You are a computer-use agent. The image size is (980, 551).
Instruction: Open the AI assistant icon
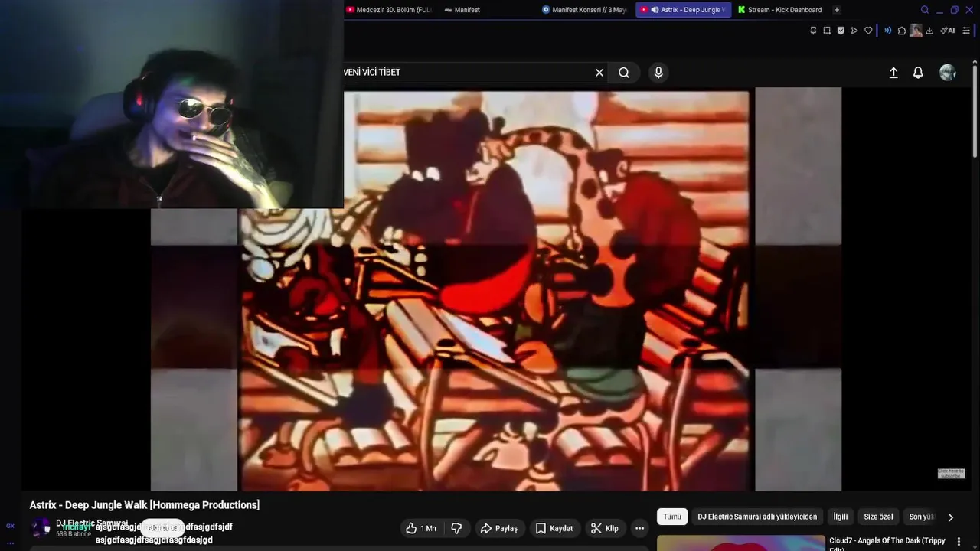(x=948, y=31)
